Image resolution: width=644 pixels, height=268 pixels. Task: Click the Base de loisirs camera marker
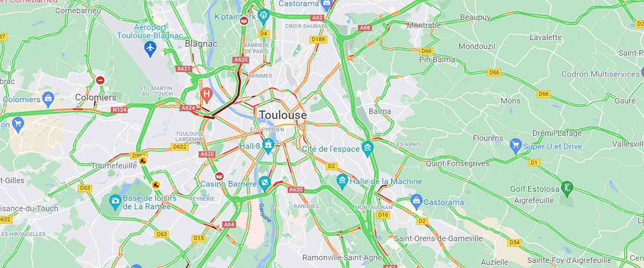pos(115,202)
